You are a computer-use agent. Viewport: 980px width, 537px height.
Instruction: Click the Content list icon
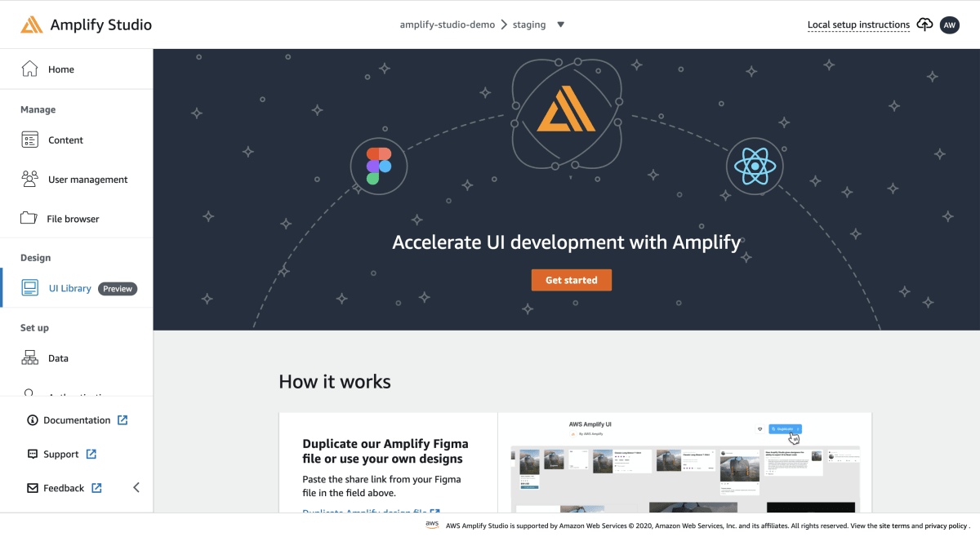(29, 140)
